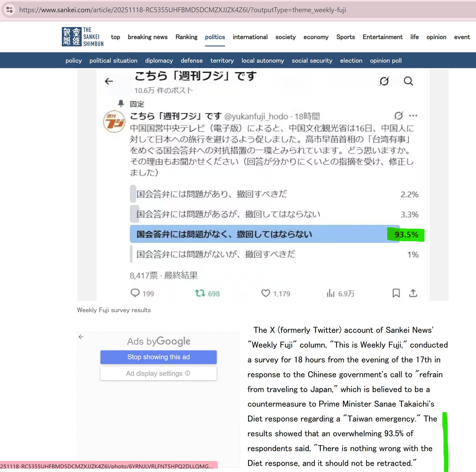Select the top poll option showing 2.2%
The height and width of the screenshot is (472, 476).
[x=246, y=194]
